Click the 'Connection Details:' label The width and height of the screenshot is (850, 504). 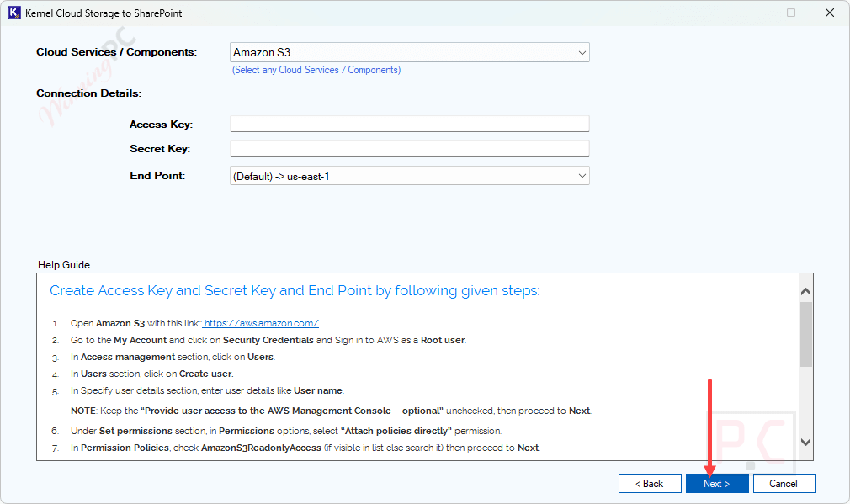[89, 93]
